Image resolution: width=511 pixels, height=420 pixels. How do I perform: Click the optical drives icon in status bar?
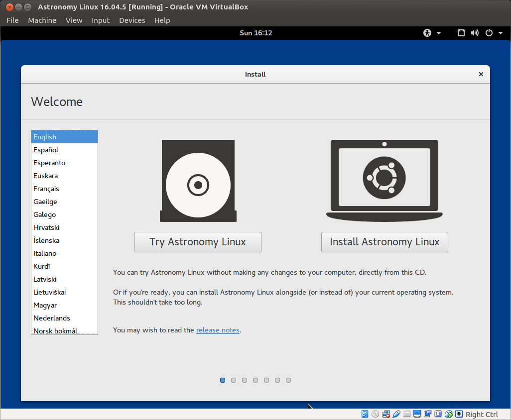pos(375,414)
